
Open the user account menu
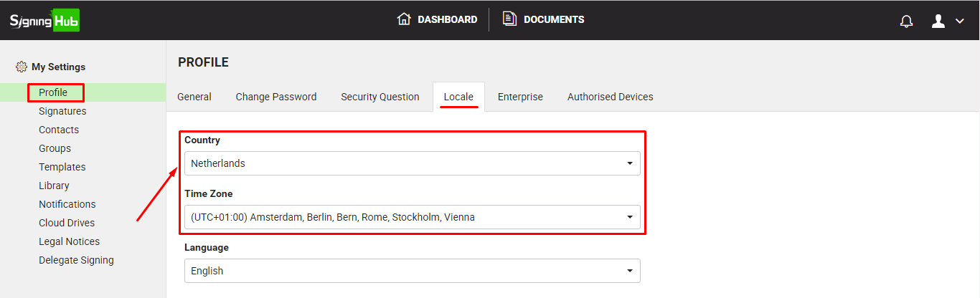point(947,21)
